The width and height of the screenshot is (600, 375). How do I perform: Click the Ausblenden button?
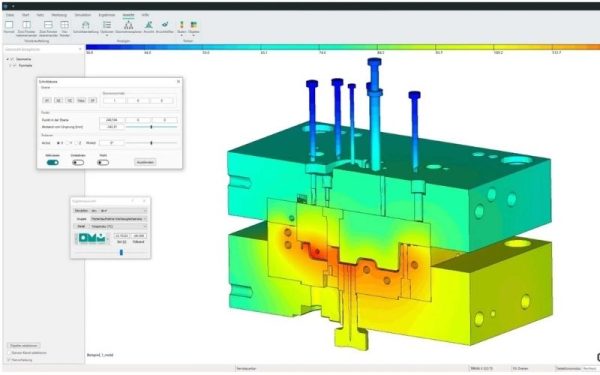(x=145, y=162)
